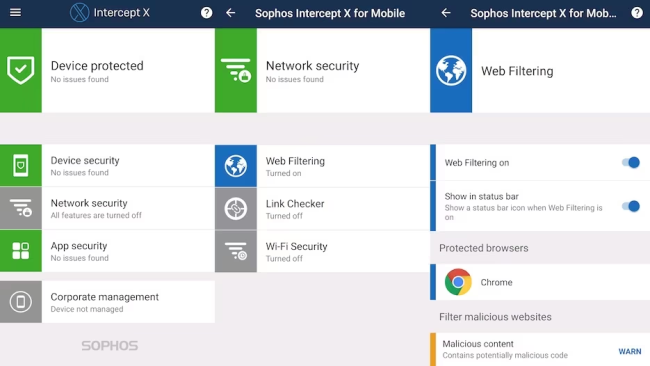Turn off the Web Filtering on switch
The image size is (650, 366).
[x=631, y=162]
